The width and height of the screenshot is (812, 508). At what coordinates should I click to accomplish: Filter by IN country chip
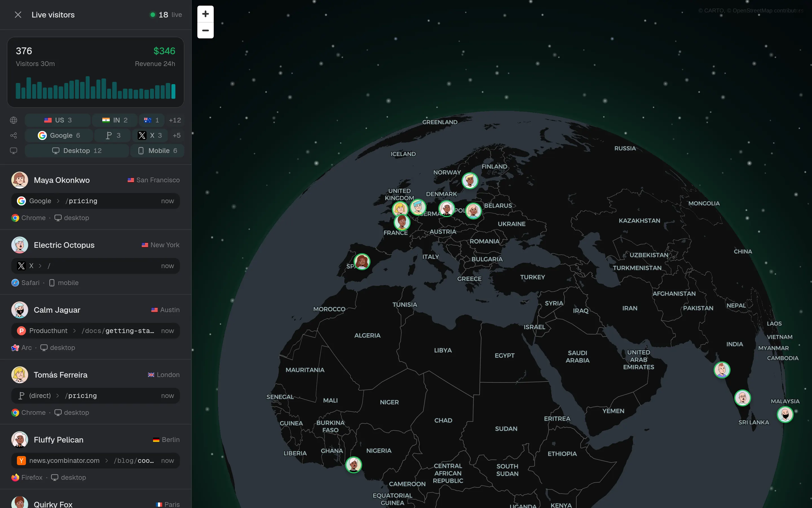coord(115,120)
